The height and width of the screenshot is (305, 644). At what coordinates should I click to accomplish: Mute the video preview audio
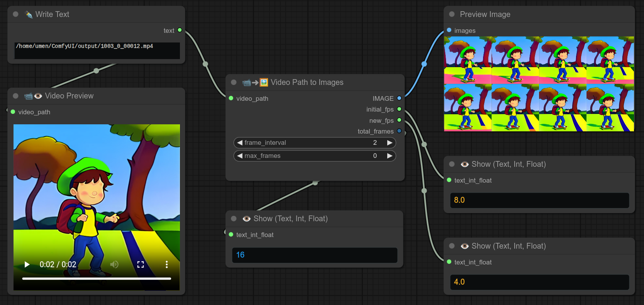pos(114,264)
